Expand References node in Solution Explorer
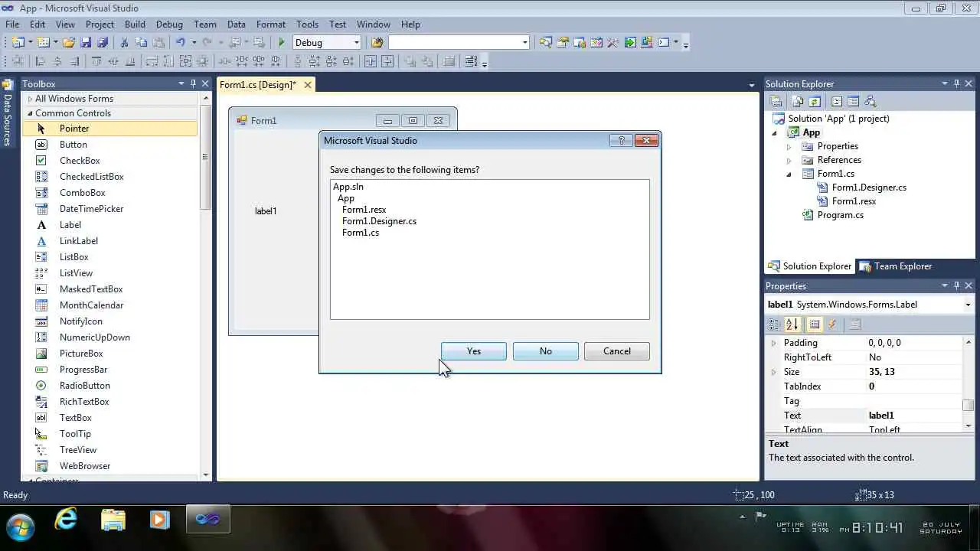This screenshot has height=551, width=980. click(x=789, y=160)
